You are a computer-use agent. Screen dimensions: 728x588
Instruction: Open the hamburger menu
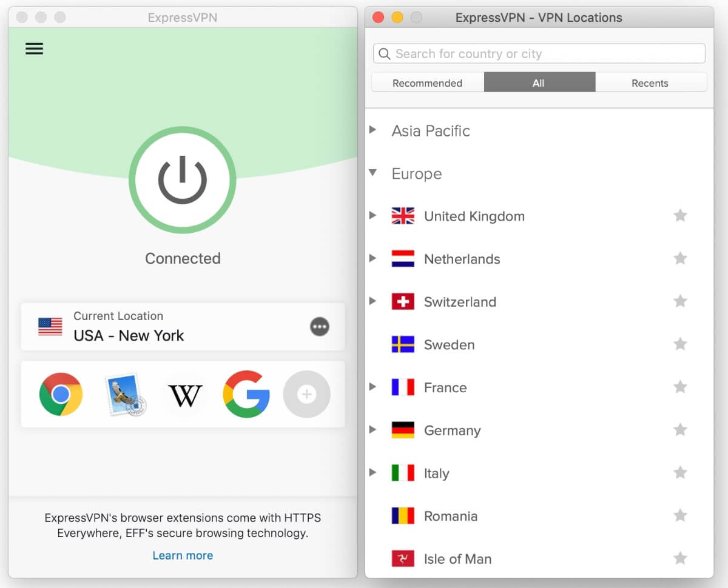pyautogui.click(x=34, y=48)
